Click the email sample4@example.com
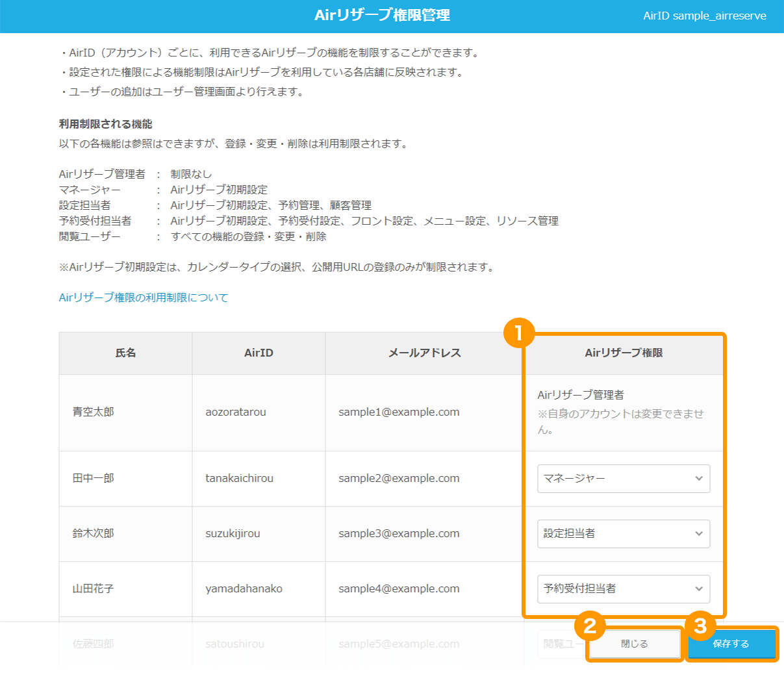784x682 pixels. click(x=399, y=588)
